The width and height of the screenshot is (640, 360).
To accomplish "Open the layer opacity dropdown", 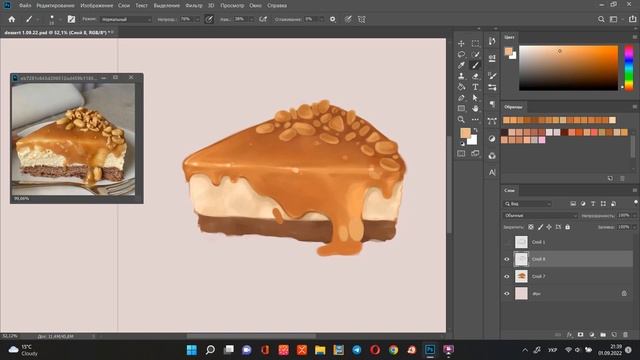I will point(633,215).
